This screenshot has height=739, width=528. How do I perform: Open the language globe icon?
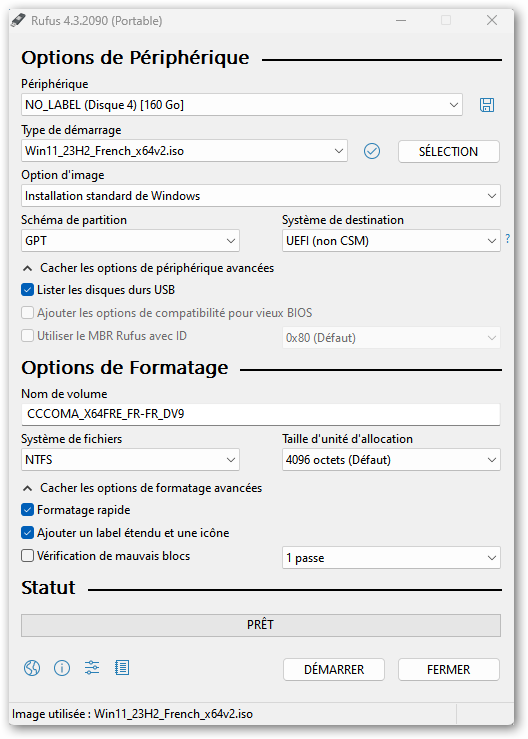click(32, 668)
